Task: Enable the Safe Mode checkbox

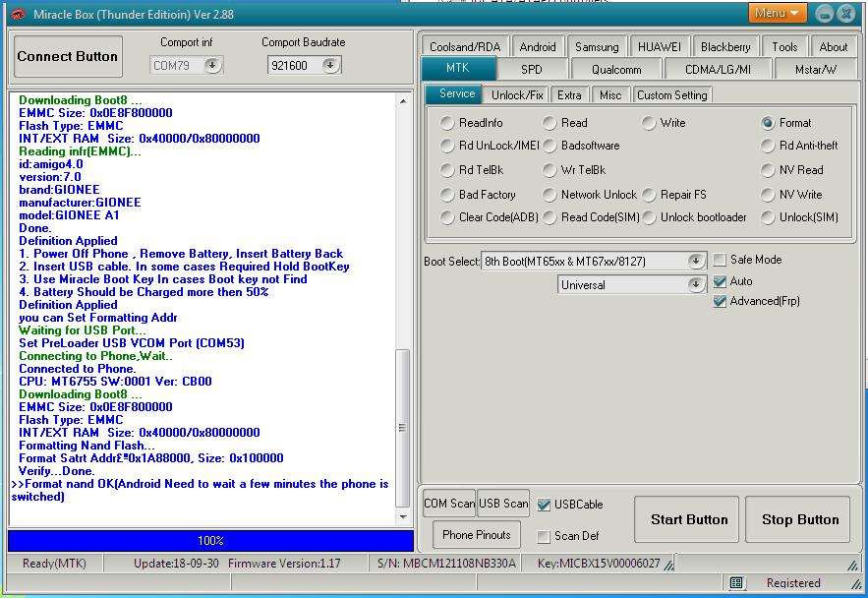Action: (x=720, y=260)
